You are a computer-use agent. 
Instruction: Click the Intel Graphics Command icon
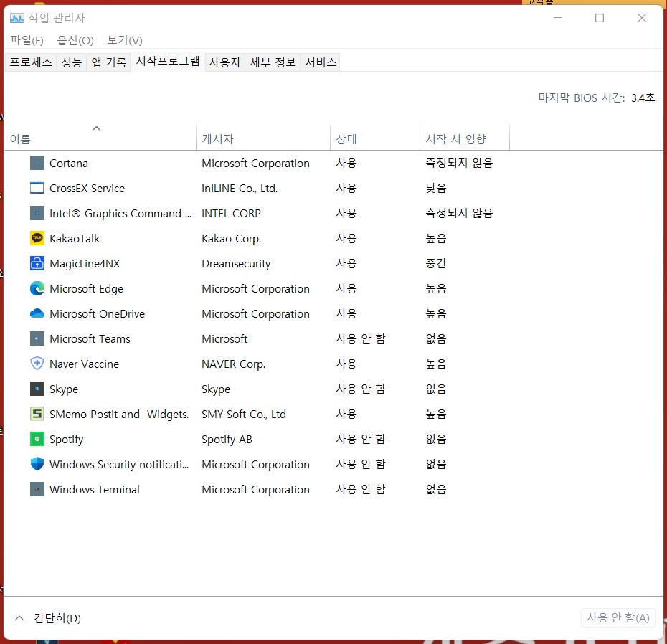(37, 213)
